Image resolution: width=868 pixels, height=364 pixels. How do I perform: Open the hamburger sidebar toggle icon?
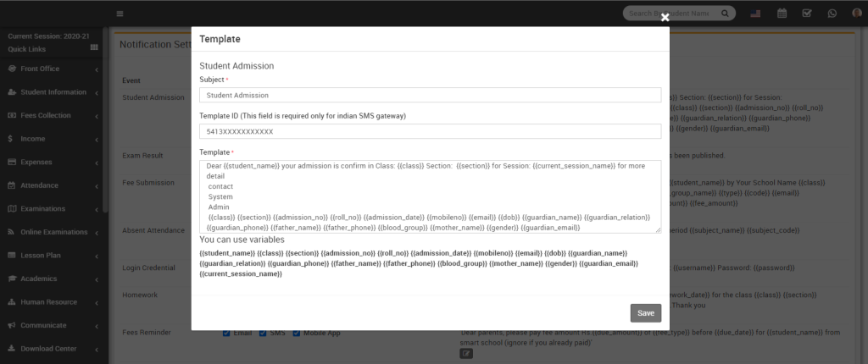[x=120, y=14]
